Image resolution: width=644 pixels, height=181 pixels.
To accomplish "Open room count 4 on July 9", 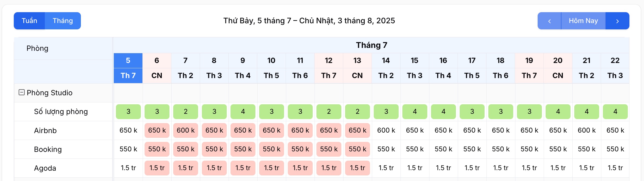I will click(x=243, y=112).
